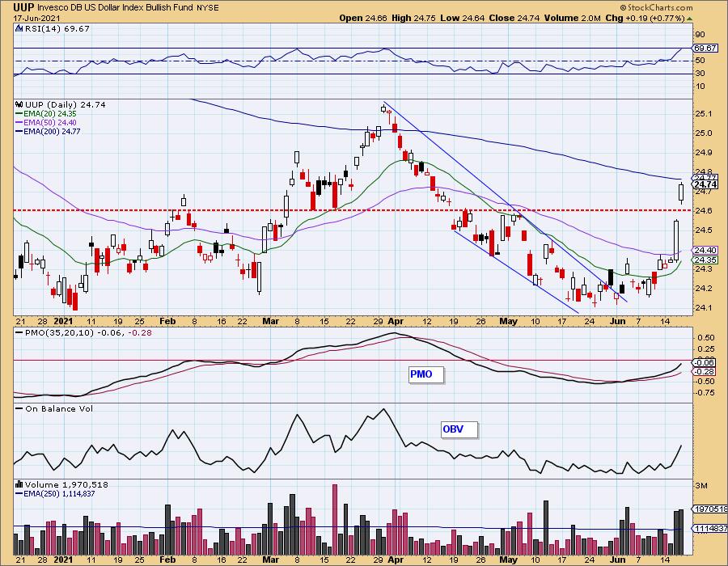
Task: Click the Apr label on price axis
Action: tap(396, 321)
